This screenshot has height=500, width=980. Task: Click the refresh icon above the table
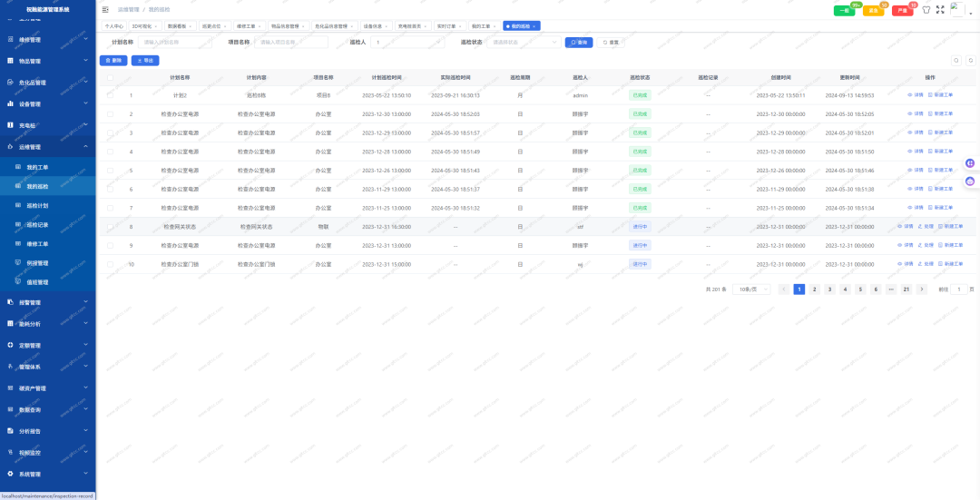click(x=971, y=61)
